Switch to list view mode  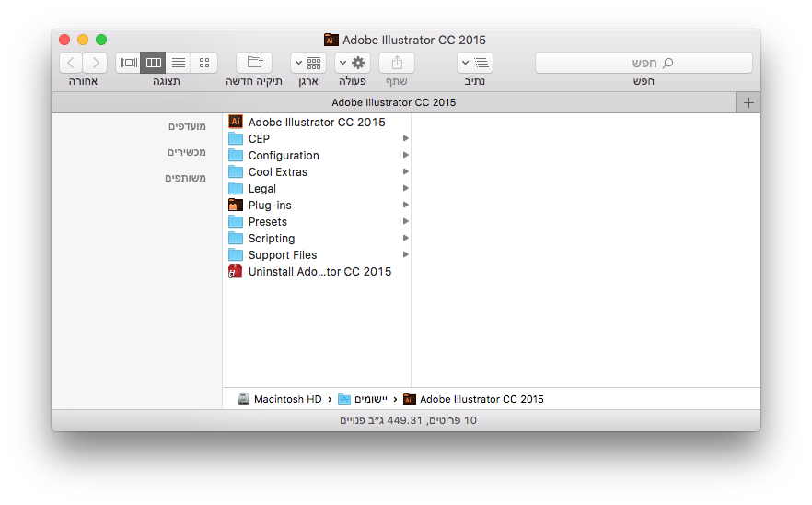[179, 63]
